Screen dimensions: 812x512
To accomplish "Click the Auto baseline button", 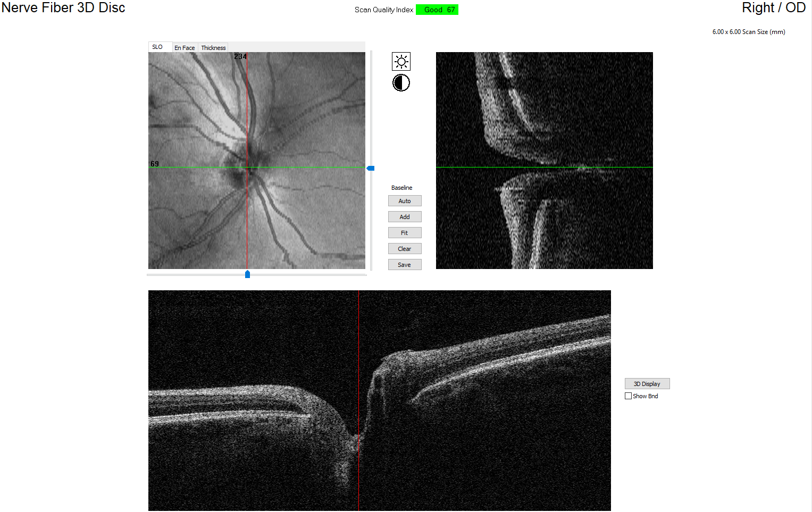I will tap(405, 201).
